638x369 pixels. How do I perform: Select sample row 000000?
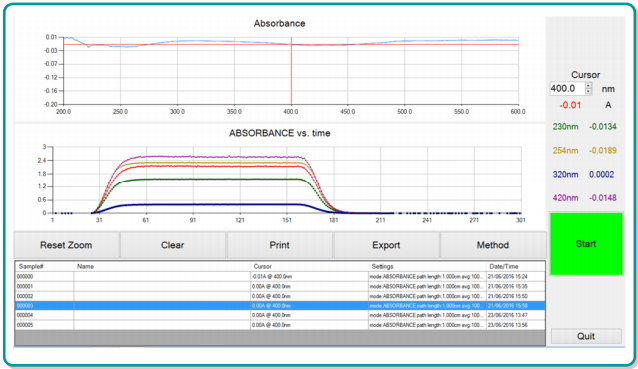pyautogui.click(x=280, y=277)
